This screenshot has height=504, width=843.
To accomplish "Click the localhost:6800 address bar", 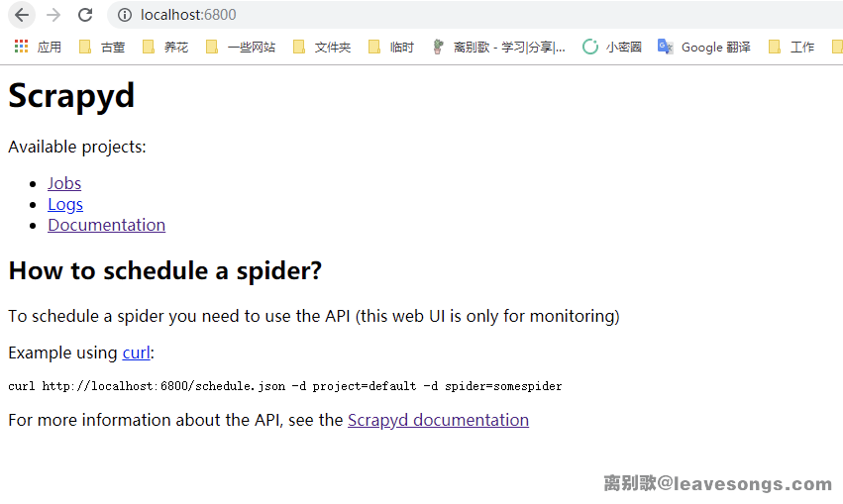I will point(396,15).
